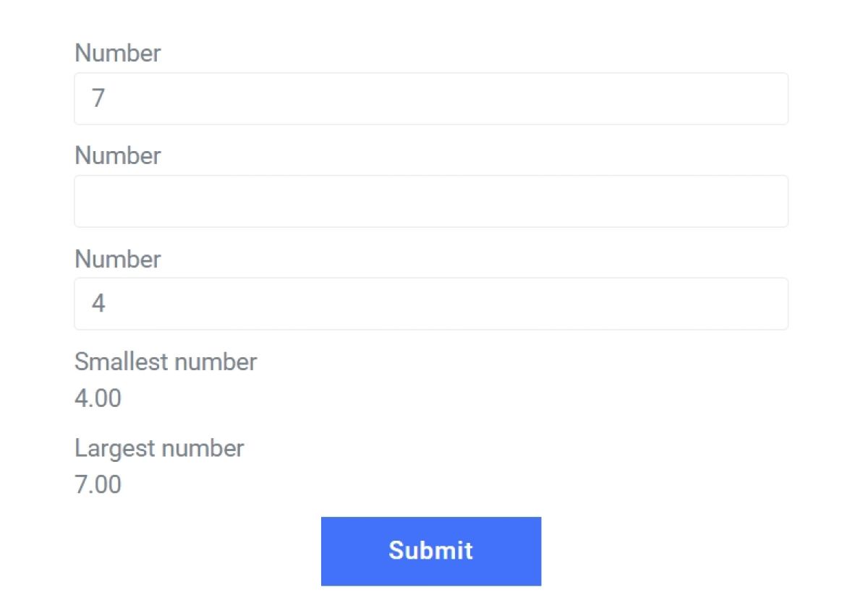868x613 pixels.
Task: Click the Number label above the 4 field
Action: click(x=118, y=259)
